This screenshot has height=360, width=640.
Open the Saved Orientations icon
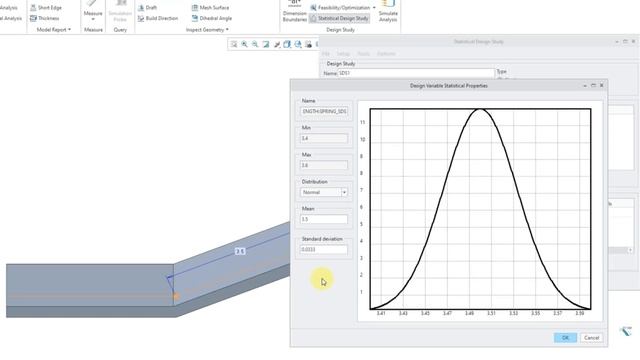[x=298, y=44]
